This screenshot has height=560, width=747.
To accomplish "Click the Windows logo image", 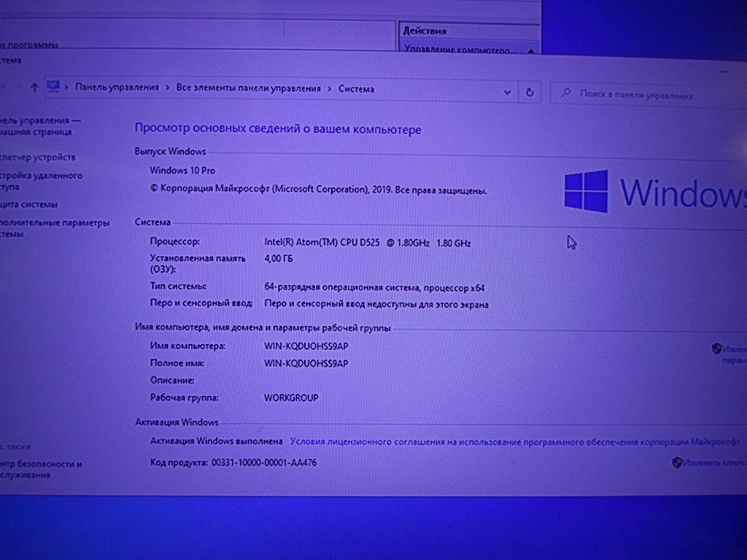I will point(586,191).
